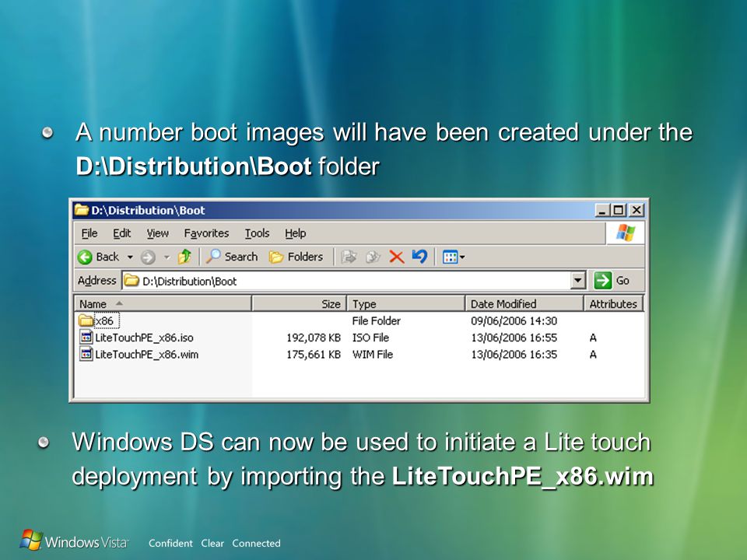This screenshot has height=560, width=747.
Task: Sort by the Name column header
Action: pos(163,304)
